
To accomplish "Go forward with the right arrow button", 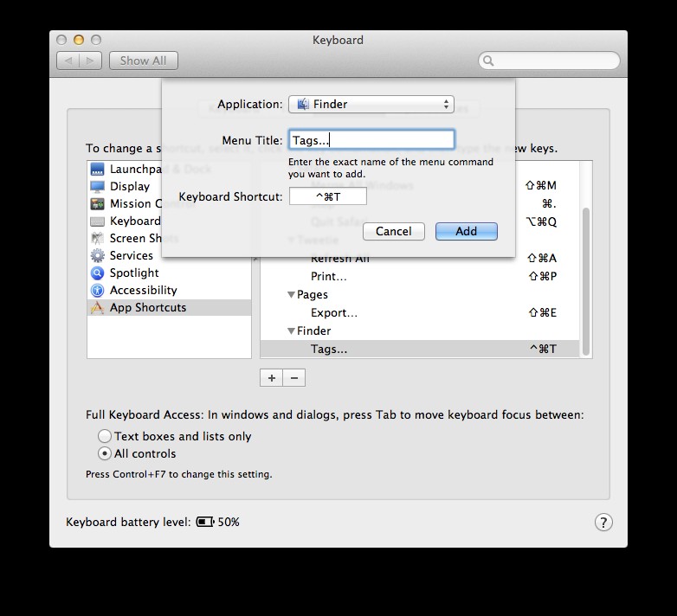I will point(90,61).
